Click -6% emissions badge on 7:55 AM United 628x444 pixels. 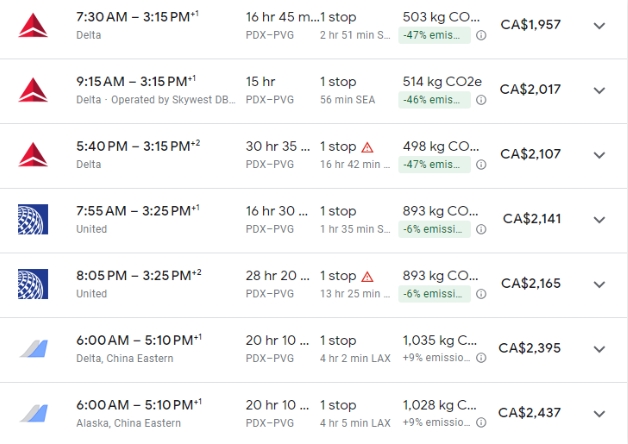pos(434,229)
